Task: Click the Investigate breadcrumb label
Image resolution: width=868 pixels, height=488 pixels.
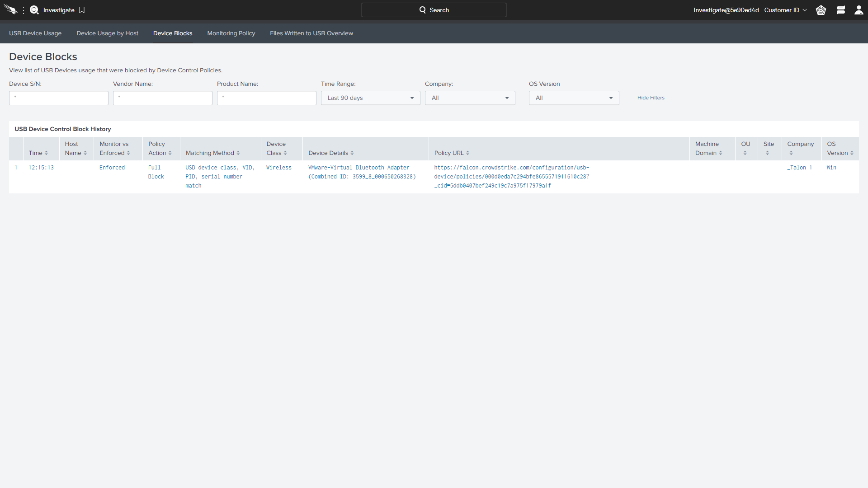Action: 59,10
